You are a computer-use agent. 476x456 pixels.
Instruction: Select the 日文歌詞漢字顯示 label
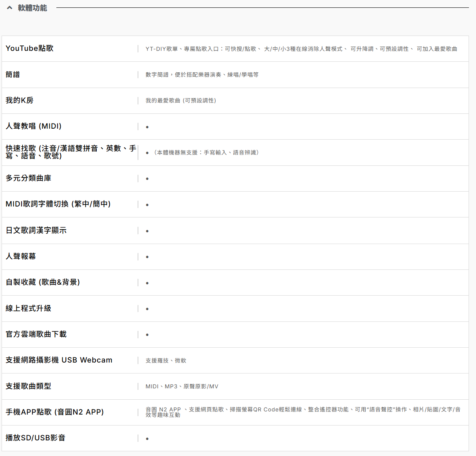click(36, 230)
